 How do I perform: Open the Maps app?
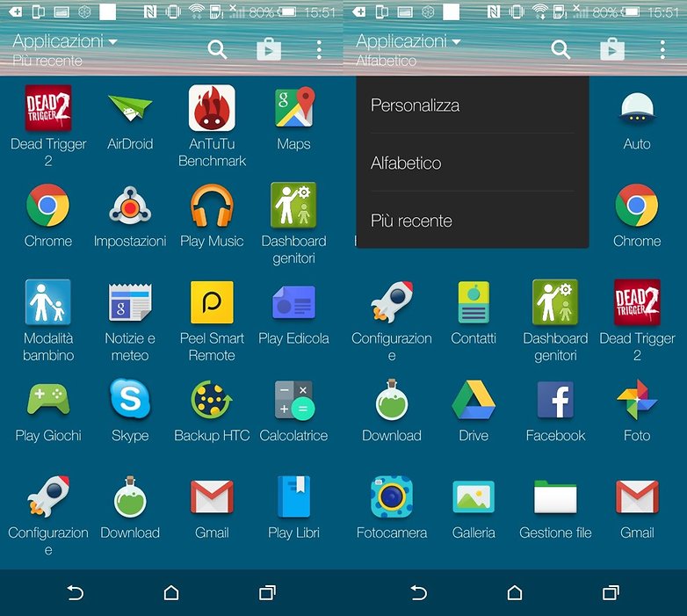pyautogui.click(x=293, y=108)
